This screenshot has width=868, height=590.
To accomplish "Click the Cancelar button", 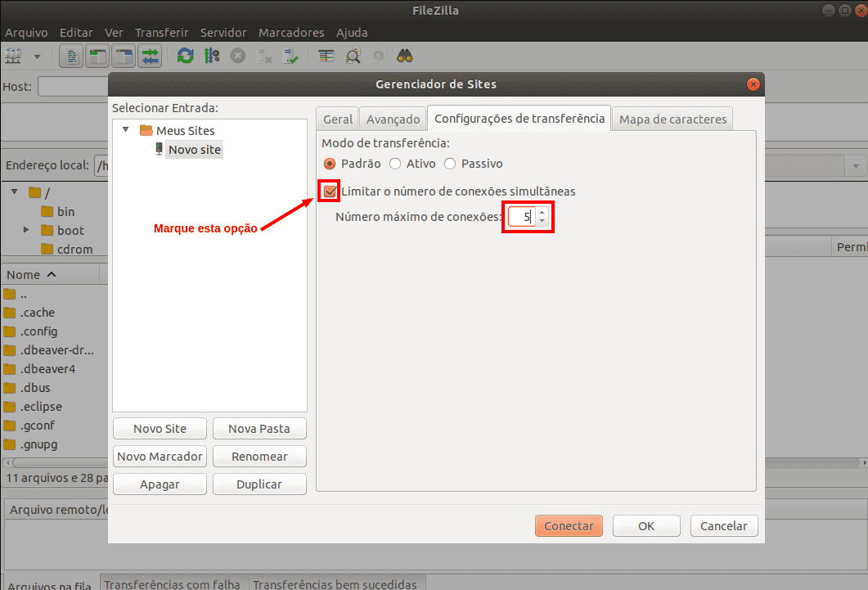I will [x=723, y=526].
